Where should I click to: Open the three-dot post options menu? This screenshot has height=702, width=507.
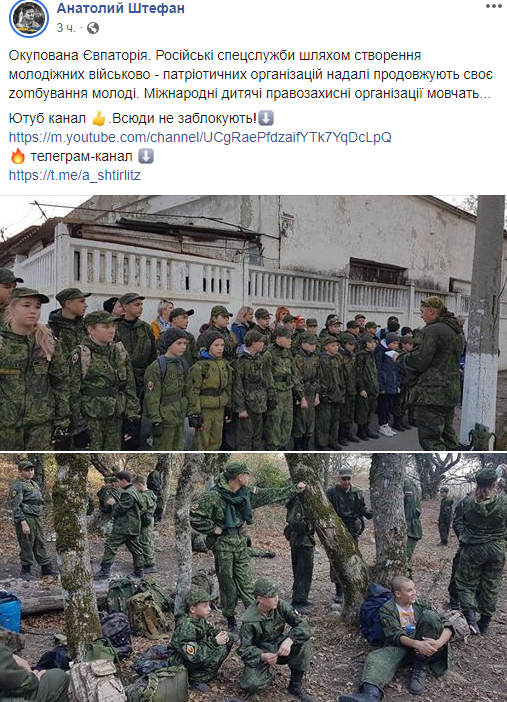pos(494,6)
